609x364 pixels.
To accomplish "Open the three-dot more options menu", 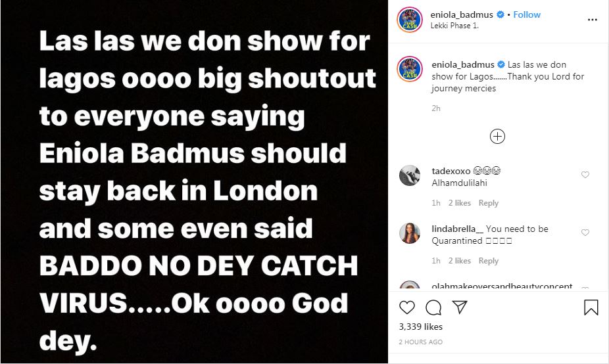I will tap(593, 20).
